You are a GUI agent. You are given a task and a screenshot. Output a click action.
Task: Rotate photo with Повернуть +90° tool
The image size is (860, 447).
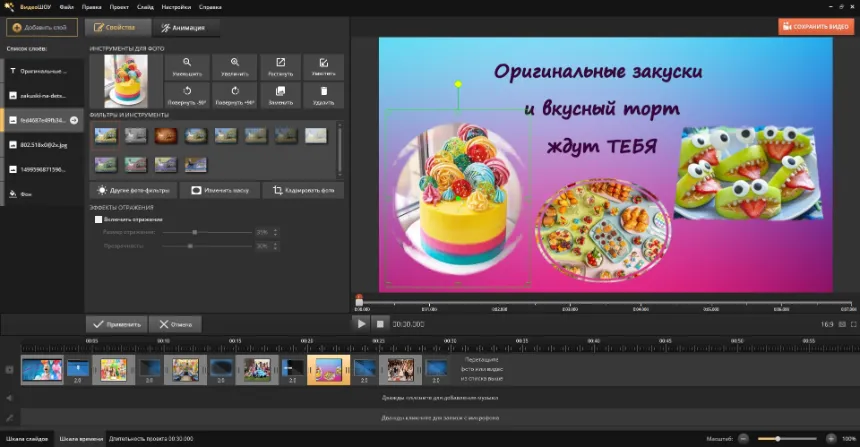pyautogui.click(x=234, y=95)
